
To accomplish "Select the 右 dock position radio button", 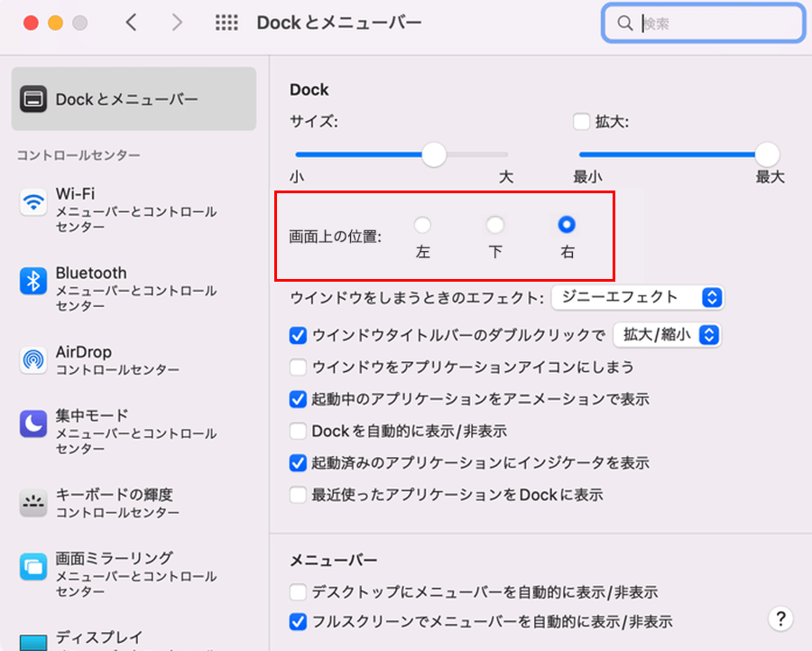I will [567, 225].
